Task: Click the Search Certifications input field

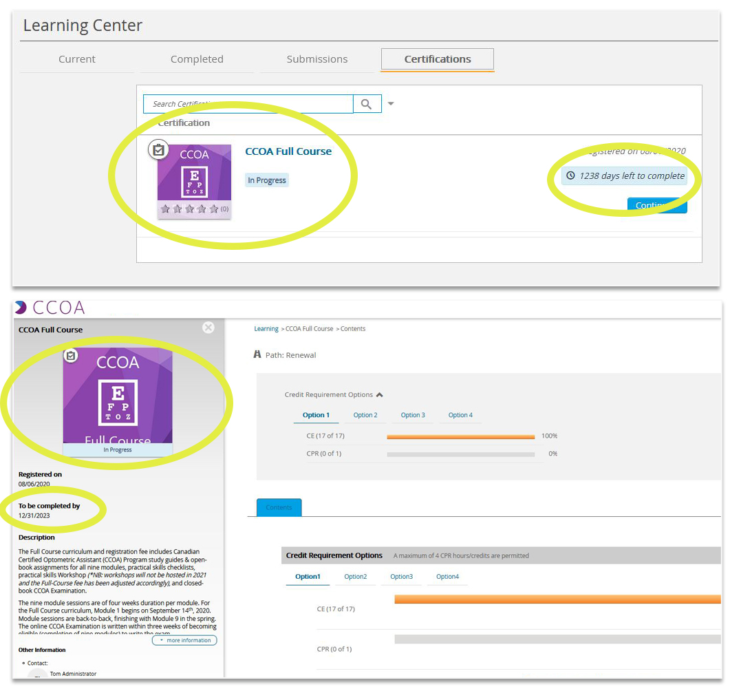Action: tap(248, 104)
